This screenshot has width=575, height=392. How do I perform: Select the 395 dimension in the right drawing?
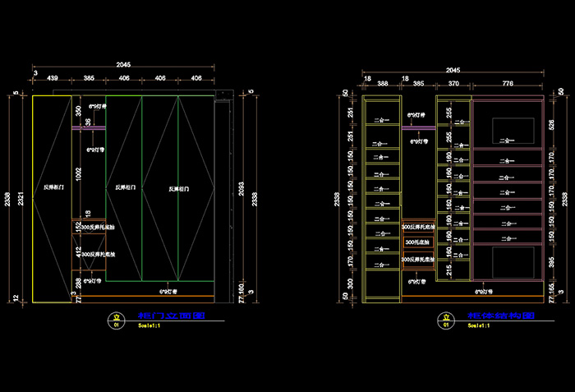[x=550, y=262]
